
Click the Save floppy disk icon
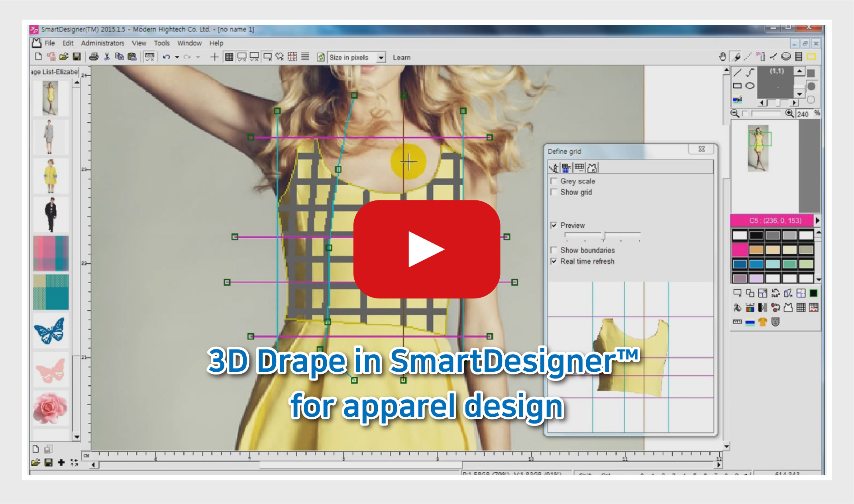point(77,57)
